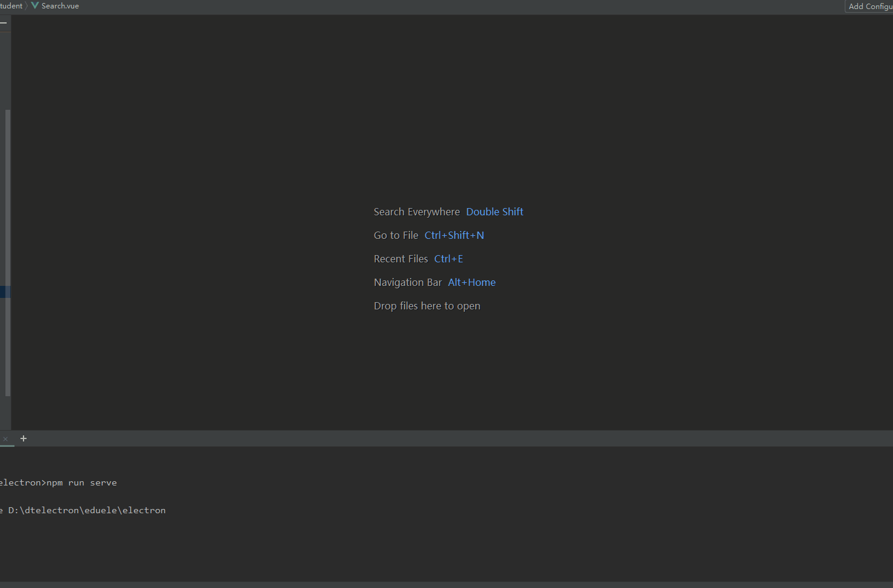Click the Recent Files hint
The width and height of the screenshot is (893, 588).
pyautogui.click(x=401, y=259)
